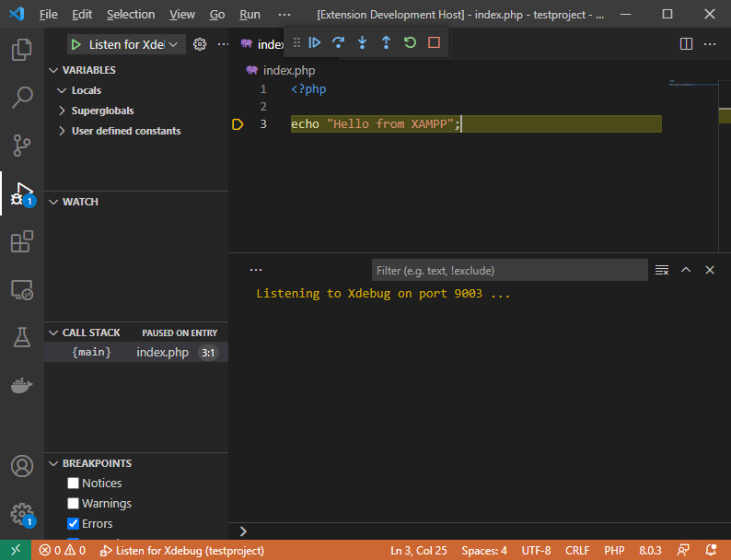Open the remote window indicator in status bar
The width and height of the screenshot is (731, 560).
(x=16, y=550)
